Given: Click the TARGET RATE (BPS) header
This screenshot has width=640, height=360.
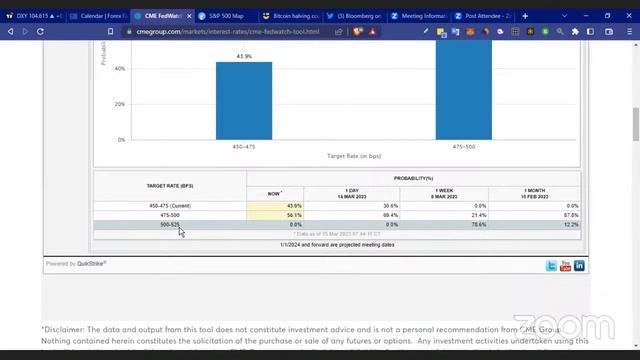Looking at the screenshot, I should 170,186.
